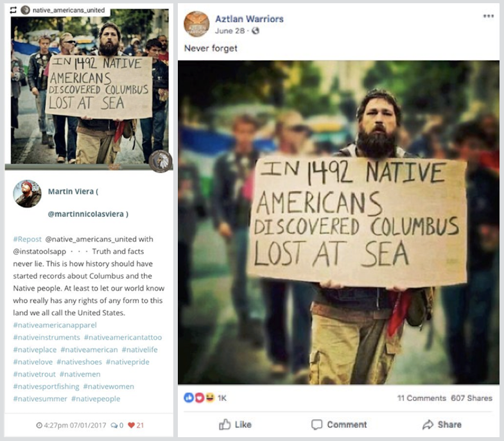The width and height of the screenshot is (504, 441).
Task: Click the comment bubble icon showing 0
Action: click(x=114, y=425)
